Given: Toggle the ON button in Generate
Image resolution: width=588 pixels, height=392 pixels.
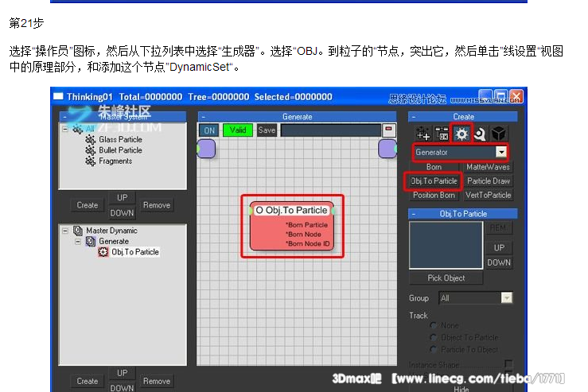Looking at the screenshot, I should [x=209, y=130].
